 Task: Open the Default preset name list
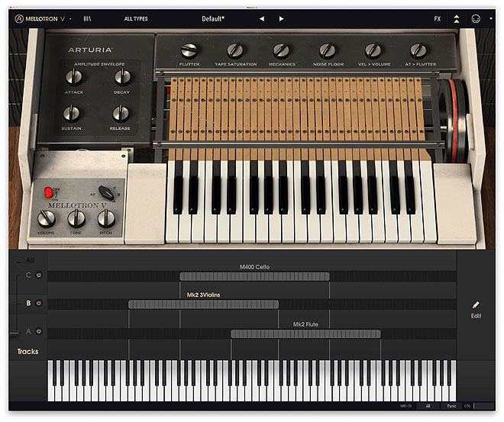[x=218, y=18]
